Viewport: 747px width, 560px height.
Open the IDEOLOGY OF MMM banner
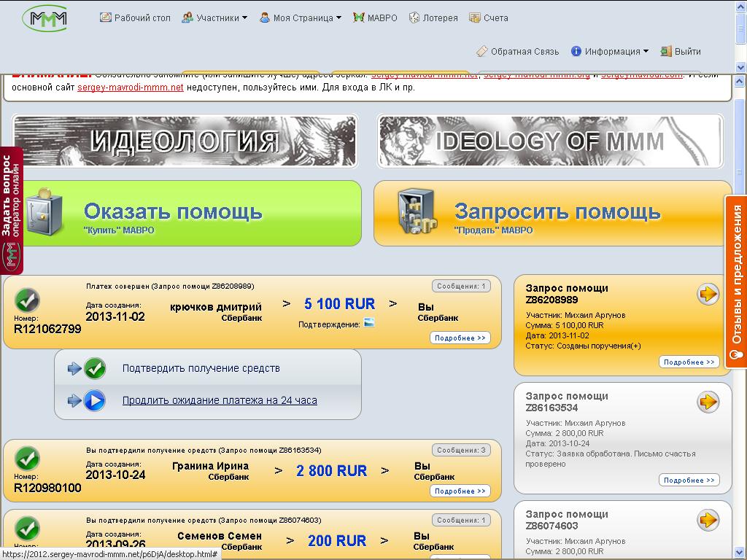pos(550,141)
